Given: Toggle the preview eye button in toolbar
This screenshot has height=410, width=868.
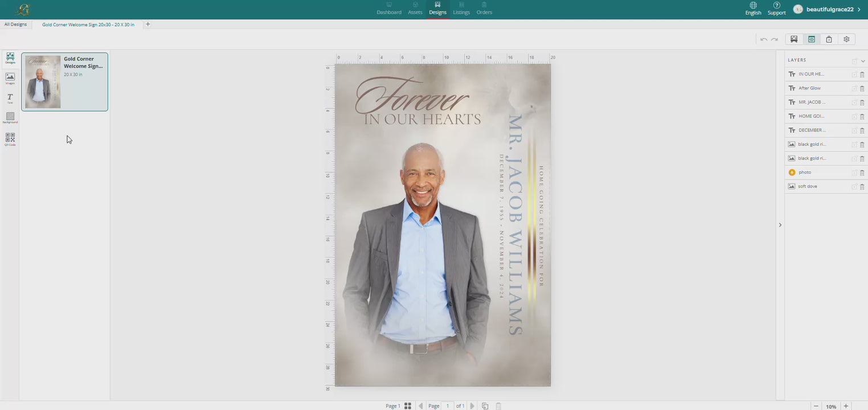Looking at the screenshot, I should (812, 39).
